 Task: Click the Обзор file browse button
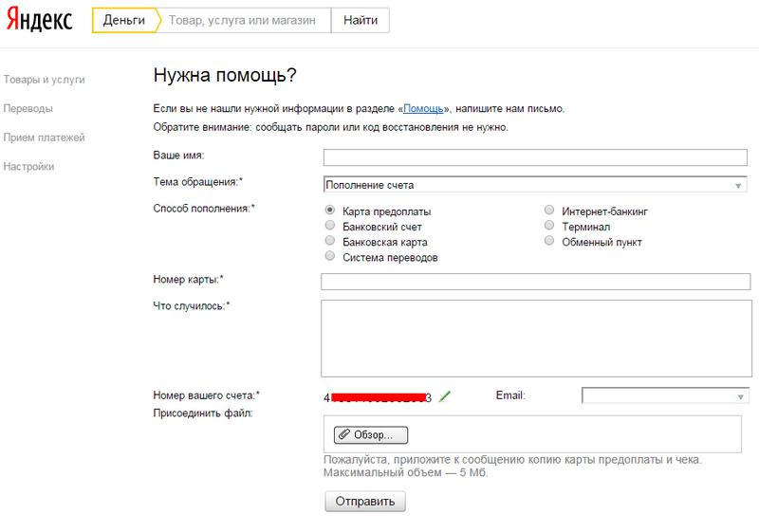[x=371, y=434]
